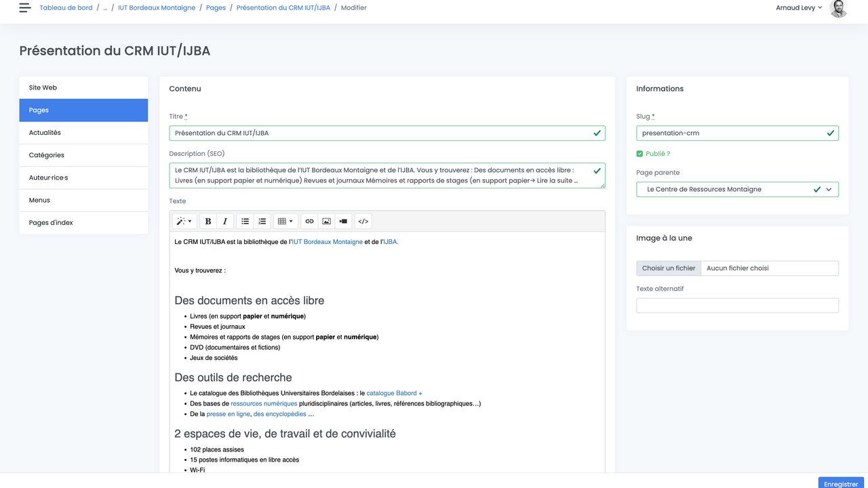Image resolution: width=868 pixels, height=488 pixels.
Task: Apply bold formatting in the text editor
Action: point(208,221)
